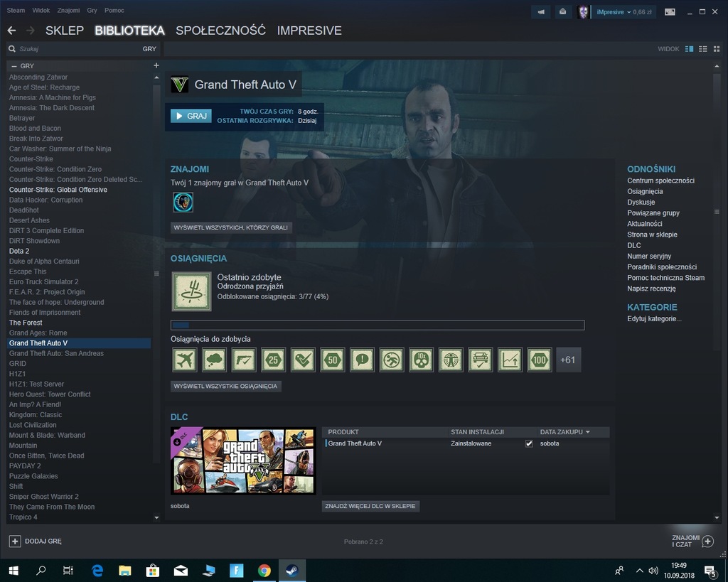
Task: Open the IMPRESIVE profile tab
Action: tap(309, 31)
